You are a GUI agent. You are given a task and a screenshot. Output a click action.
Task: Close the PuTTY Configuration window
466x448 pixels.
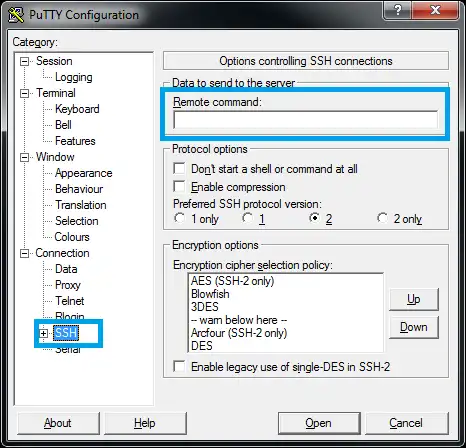[435, 10]
